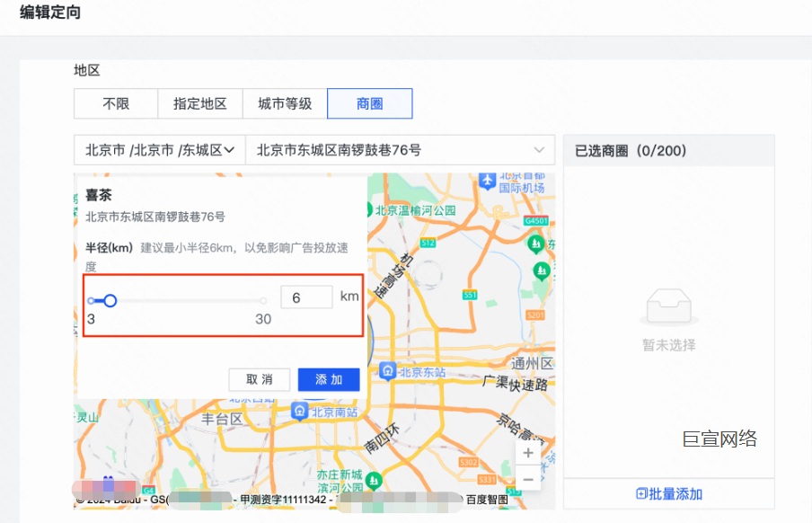
Task: Zoom out the map with minus button
Action: pos(528,480)
